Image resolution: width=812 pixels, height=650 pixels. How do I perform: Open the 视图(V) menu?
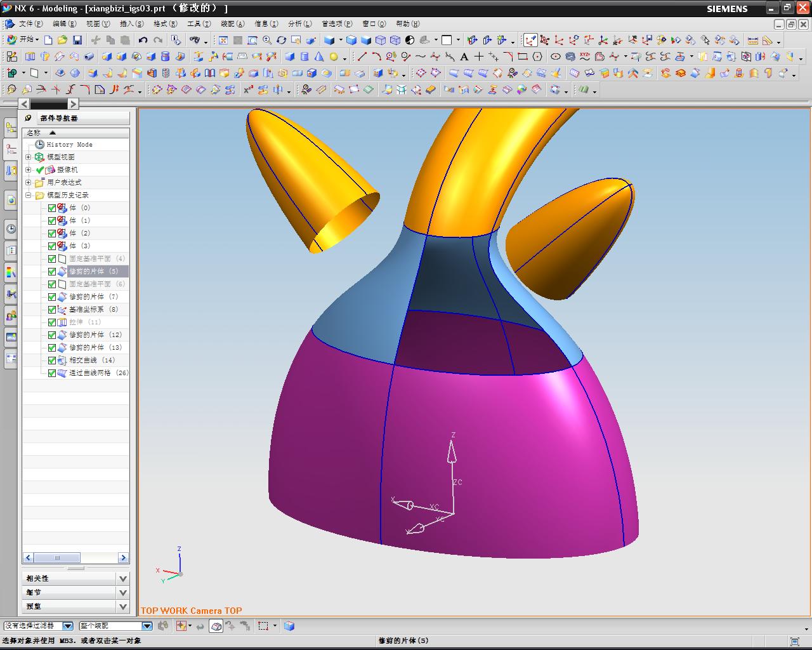click(x=98, y=23)
